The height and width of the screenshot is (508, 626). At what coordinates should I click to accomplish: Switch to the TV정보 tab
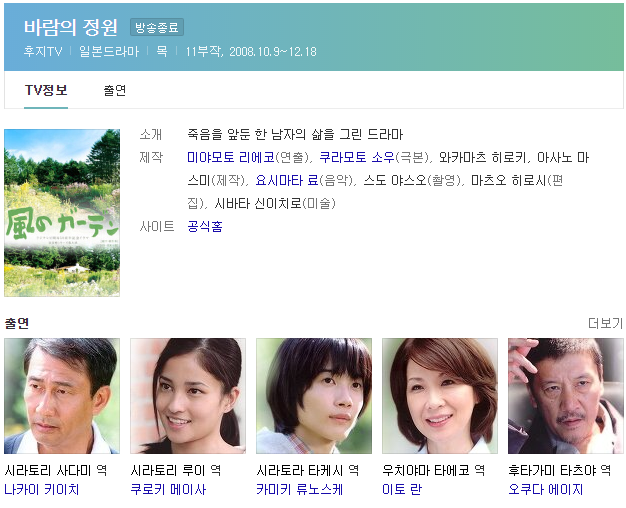pyautogui.click(x=46, y=90)
